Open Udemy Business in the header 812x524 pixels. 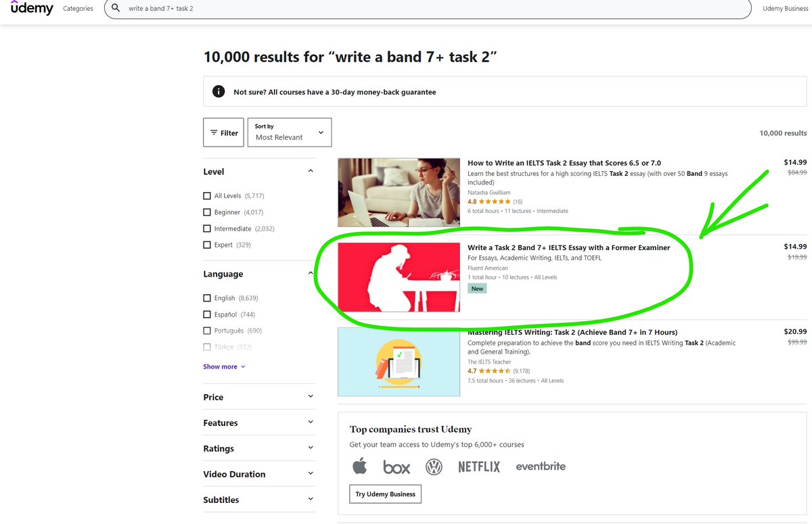point(786,9)
